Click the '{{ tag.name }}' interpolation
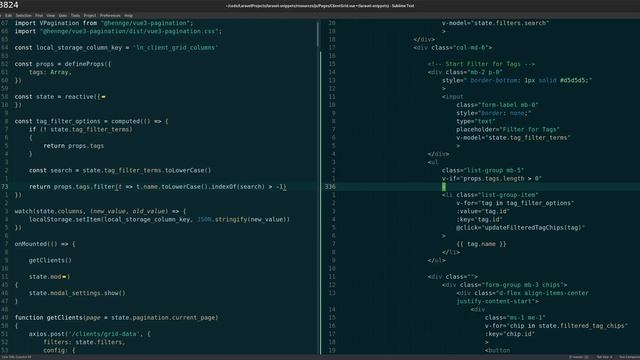640x360 pixels. pyautogui.click(x=481, y=244)
